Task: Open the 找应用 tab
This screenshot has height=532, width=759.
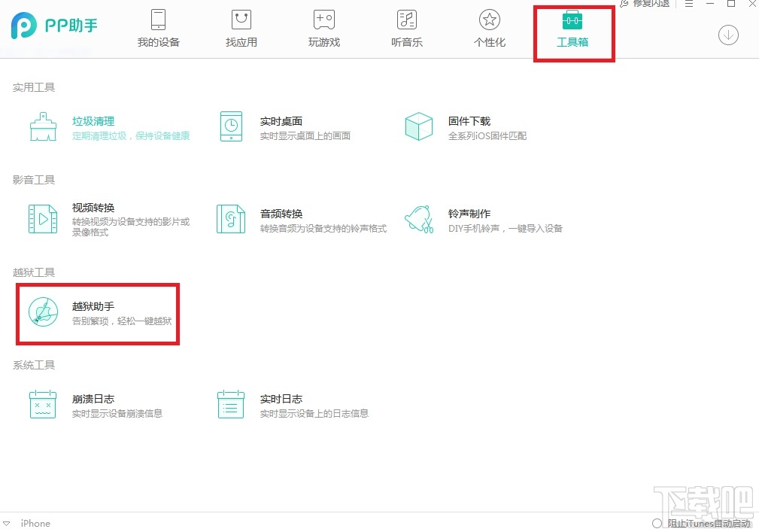Action: pos(241,28)
